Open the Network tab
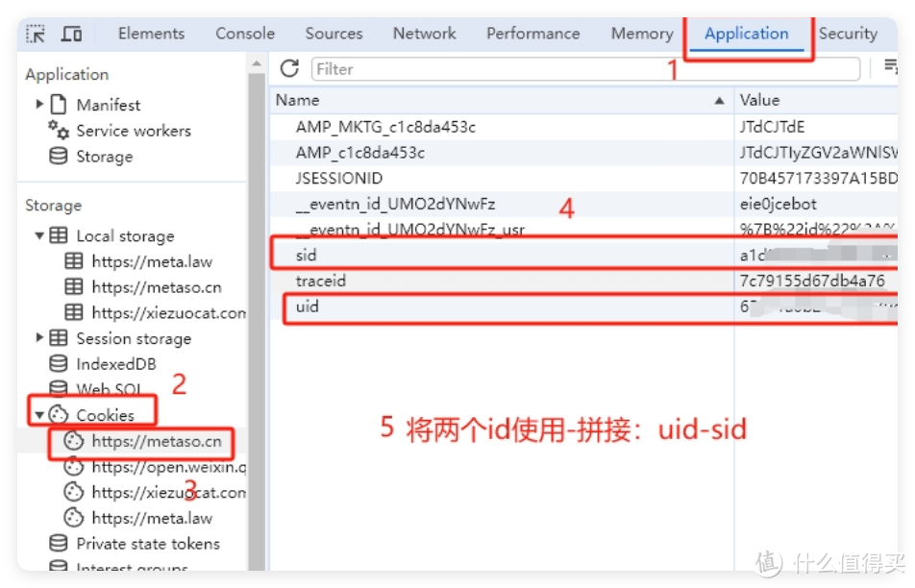This screenshot has height=588, width=915. [424, 34]
